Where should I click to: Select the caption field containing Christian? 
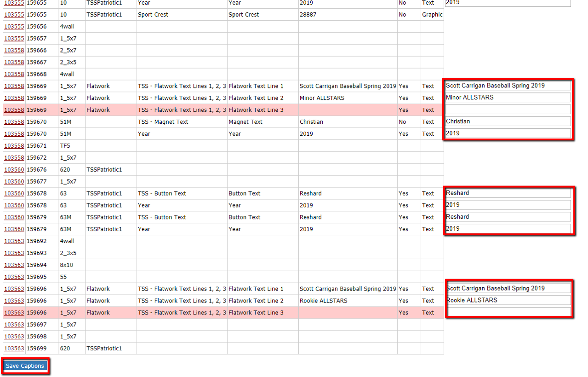pos(507,121)
